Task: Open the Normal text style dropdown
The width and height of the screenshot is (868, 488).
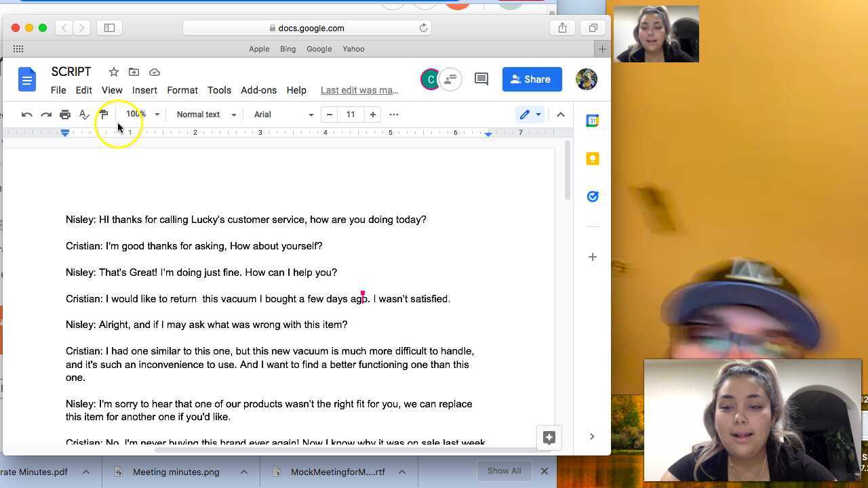Action: point(206,115)
